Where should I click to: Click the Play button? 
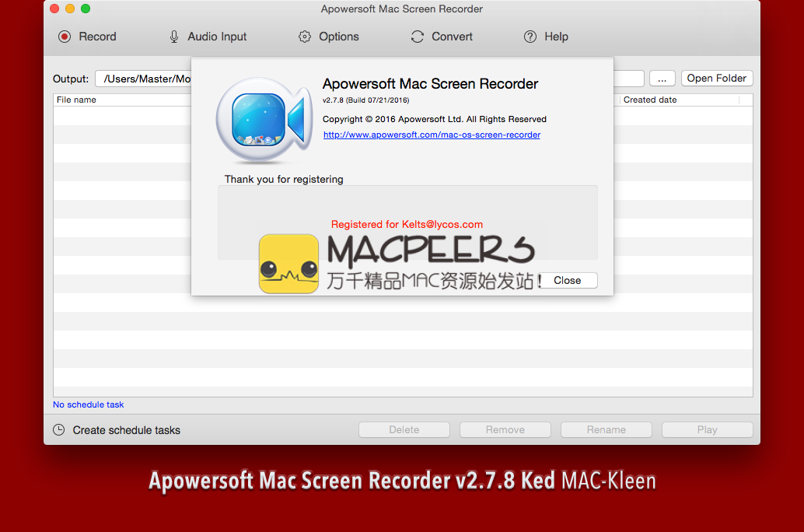(x=707, y=430)
